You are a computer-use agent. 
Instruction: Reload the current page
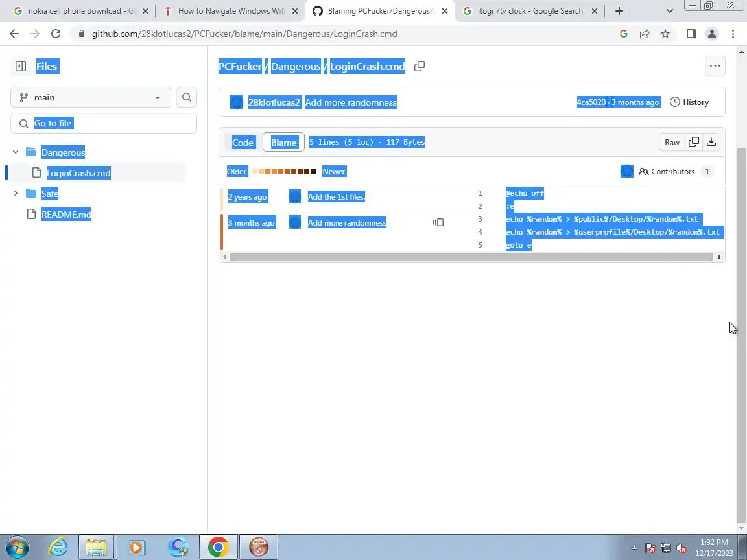point(56,34)
